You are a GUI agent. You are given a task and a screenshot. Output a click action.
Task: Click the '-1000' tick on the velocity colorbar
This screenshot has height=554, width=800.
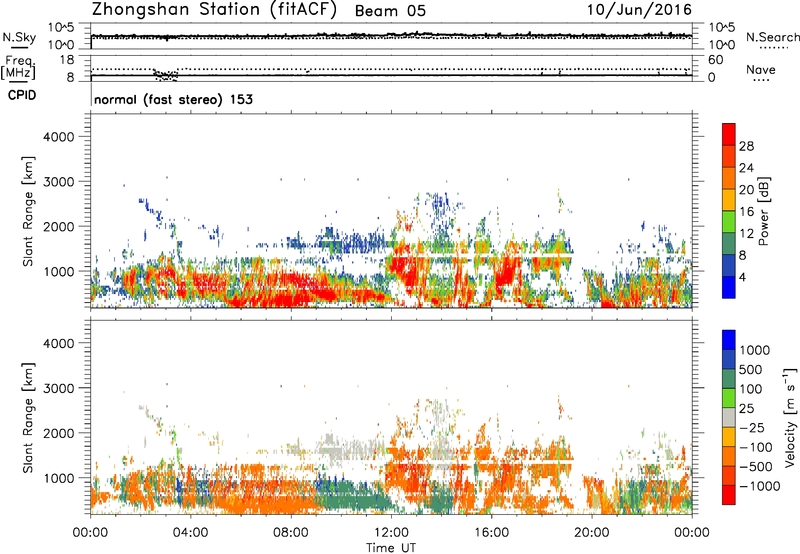click(760, 486)
